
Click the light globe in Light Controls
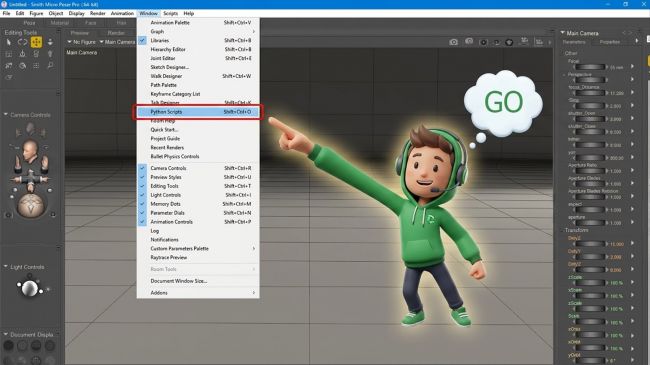pyautogui.click(x=29, y=288)
